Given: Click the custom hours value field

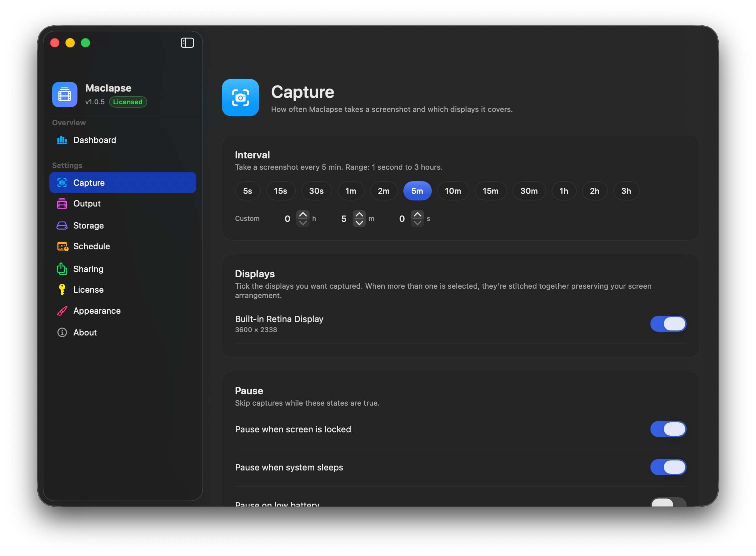Looking at the screenshot, I should [x=288, y=219].
